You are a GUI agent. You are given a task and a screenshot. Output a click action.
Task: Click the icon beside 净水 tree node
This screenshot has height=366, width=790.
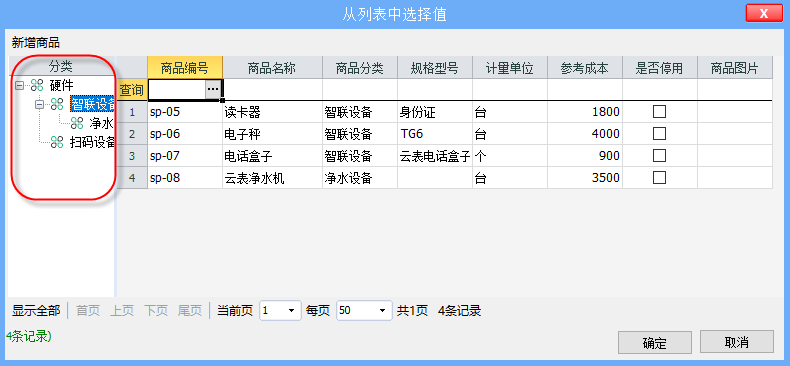(77, 123)
